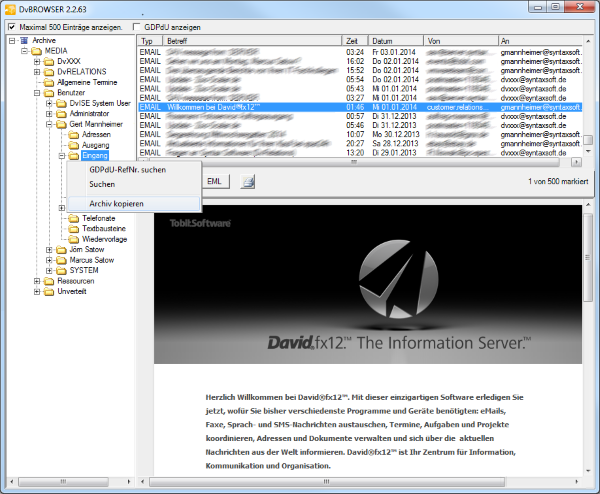This screenshot has width=600, height=494.
Task: Click the Adressen folder icon
Action: coord(73,135)
